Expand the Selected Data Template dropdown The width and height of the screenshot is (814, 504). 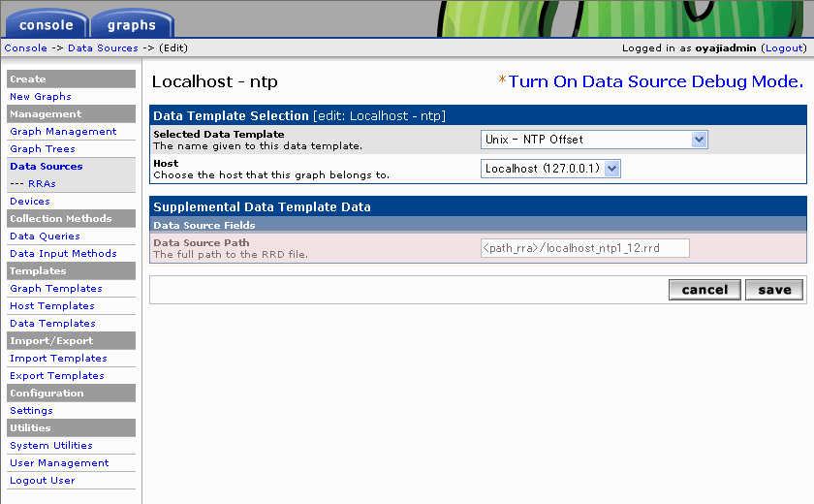click(595, 140)
